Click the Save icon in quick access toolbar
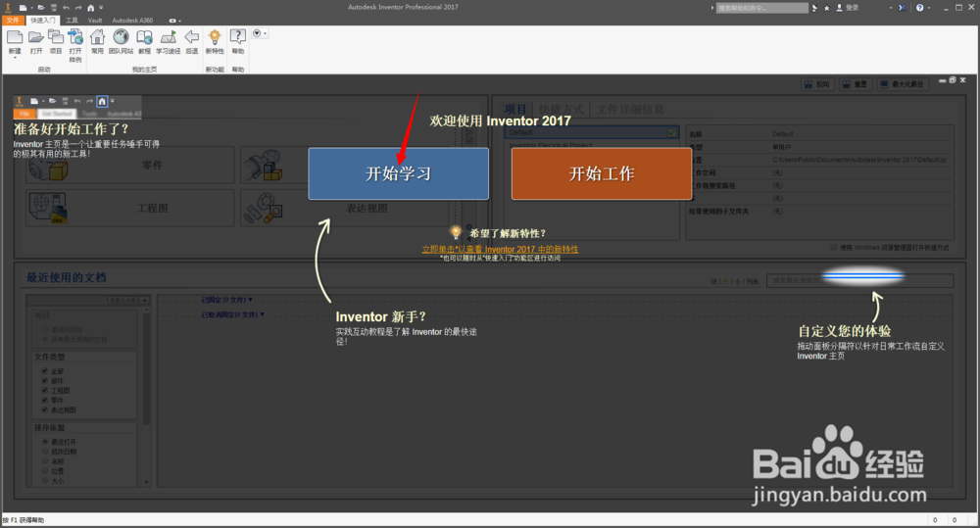 click(54, 8)
